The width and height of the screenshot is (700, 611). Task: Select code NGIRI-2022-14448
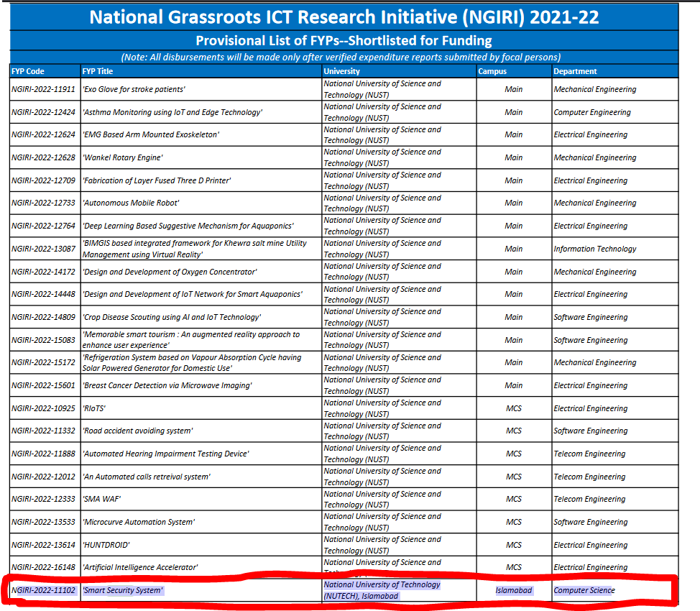(x=43, y=294)
